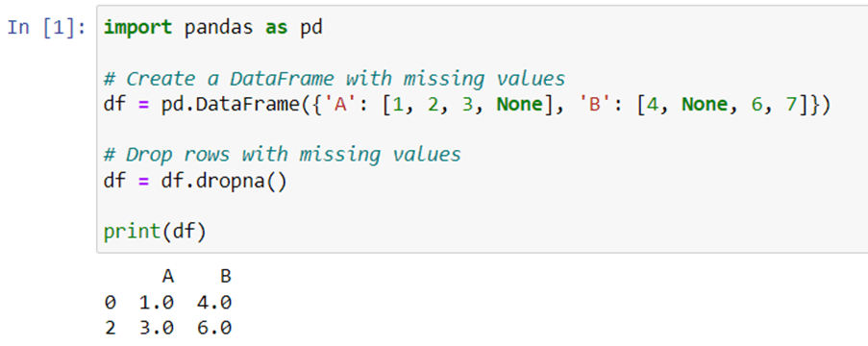Click the value 6.0 in output
This screenshot has height=346, width=868.
[x=213, y=328]
